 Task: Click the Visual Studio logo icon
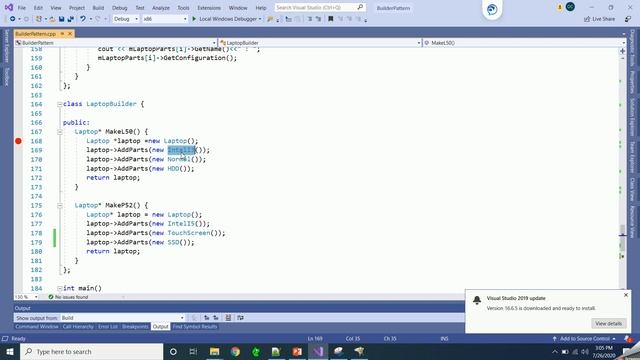coord(9,7)
